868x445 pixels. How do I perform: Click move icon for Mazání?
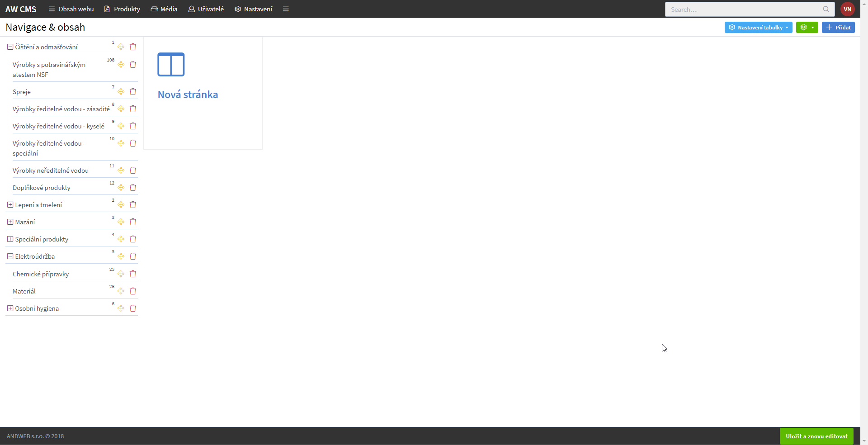click(x=121, y=222)
